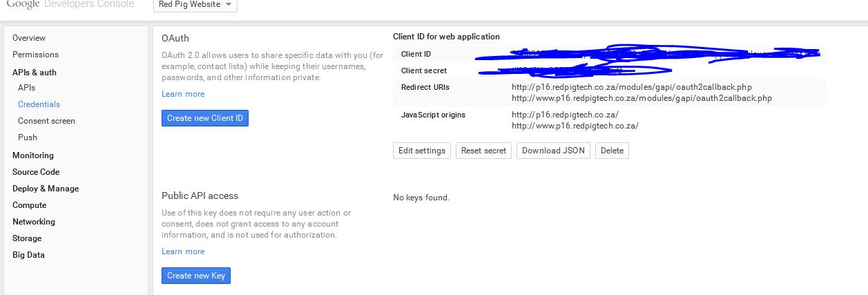Click the Public API access heading
Viewport: 868px width, 295px height.
coord(200,196)
